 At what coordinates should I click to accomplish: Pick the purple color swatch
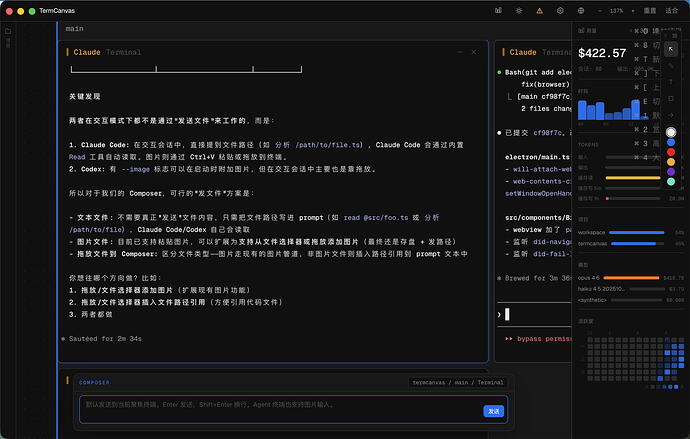click(x=671, y=172)
